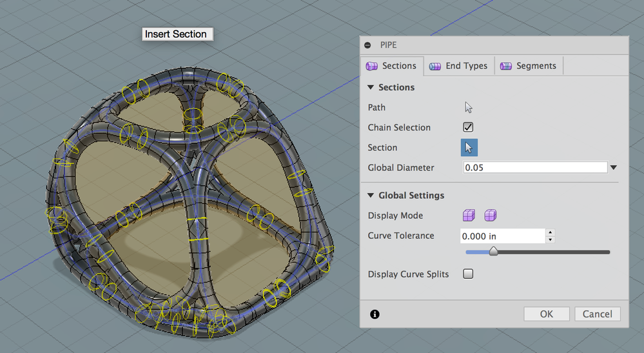Collapse the Global Settings group
The image size is (644, 353).
(x=371, y=196)
